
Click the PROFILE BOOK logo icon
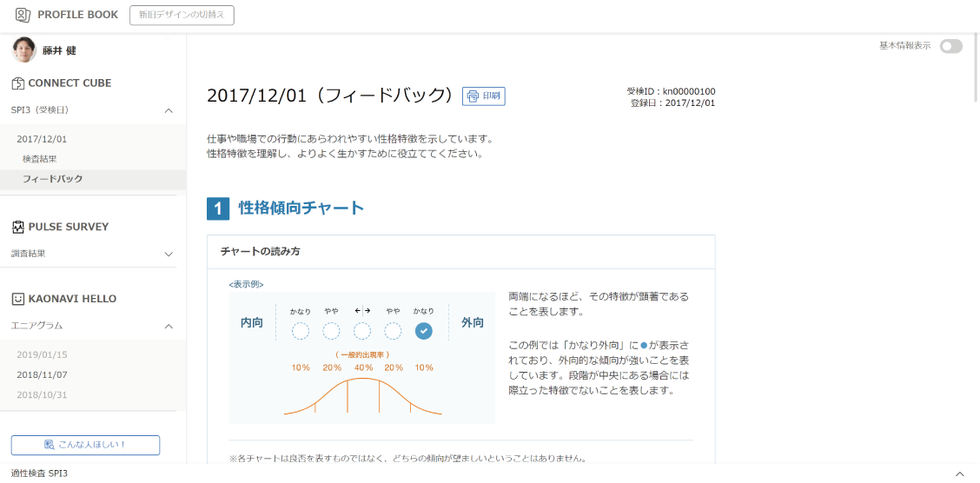point(23,15)
